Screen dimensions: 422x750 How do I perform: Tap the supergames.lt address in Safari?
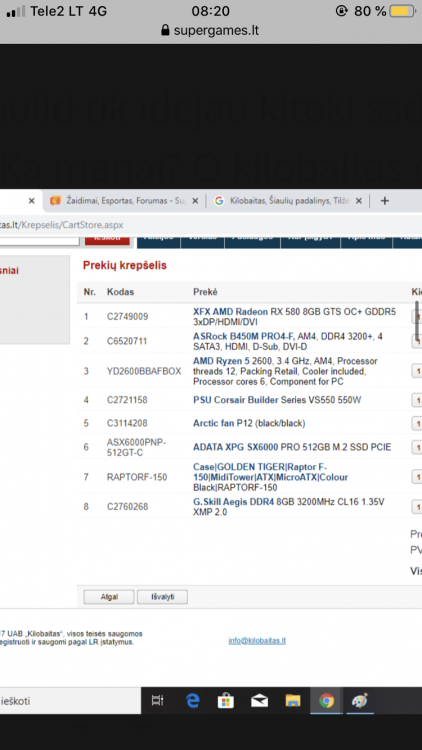pyautogui.click(x=216, y=31)
